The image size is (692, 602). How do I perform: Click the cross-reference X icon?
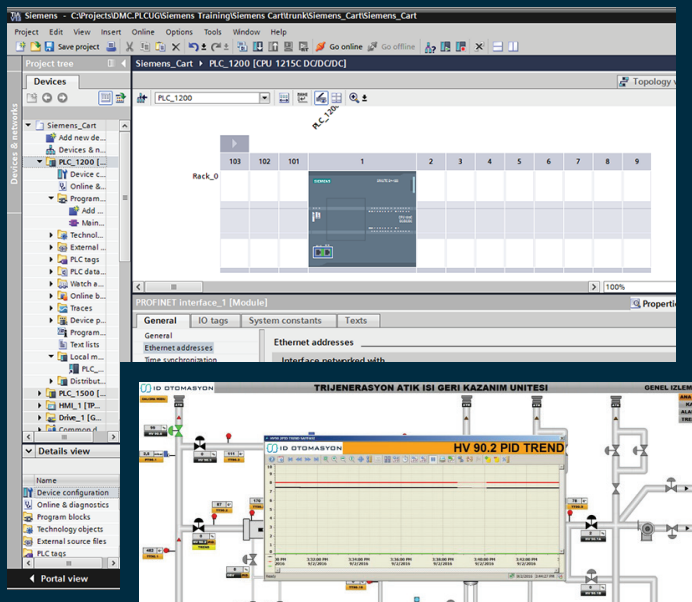(x=479, y=46)
